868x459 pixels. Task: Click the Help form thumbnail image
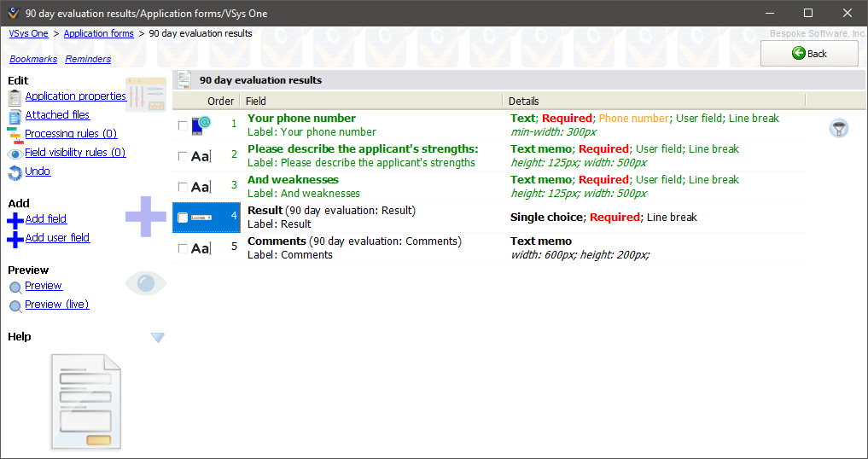[x=85, y=401]
